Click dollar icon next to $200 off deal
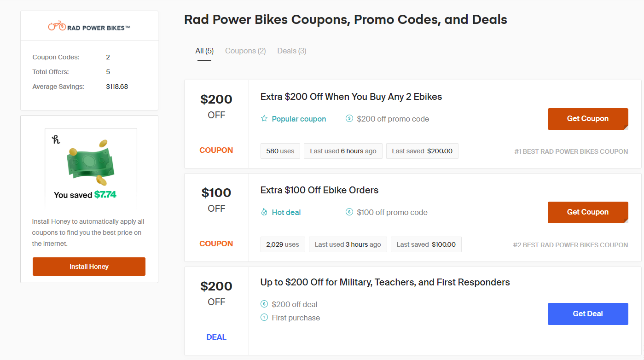 tap(264, 304)
